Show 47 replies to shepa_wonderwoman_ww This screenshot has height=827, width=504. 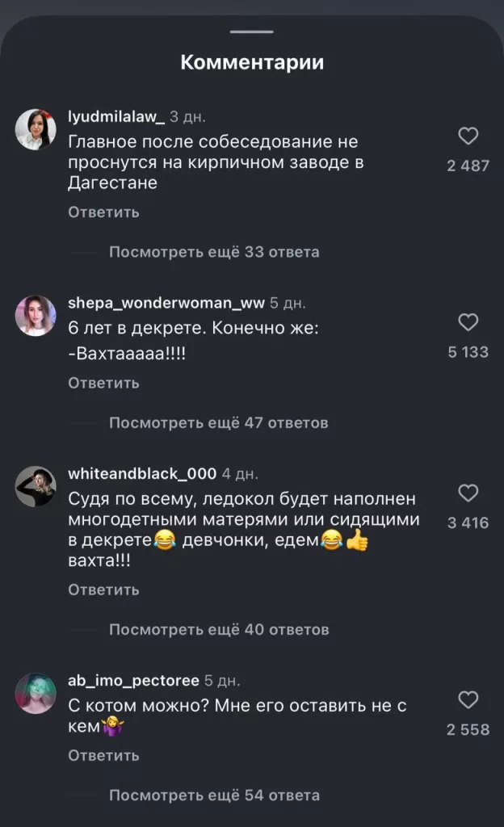(x=218, y=422)
